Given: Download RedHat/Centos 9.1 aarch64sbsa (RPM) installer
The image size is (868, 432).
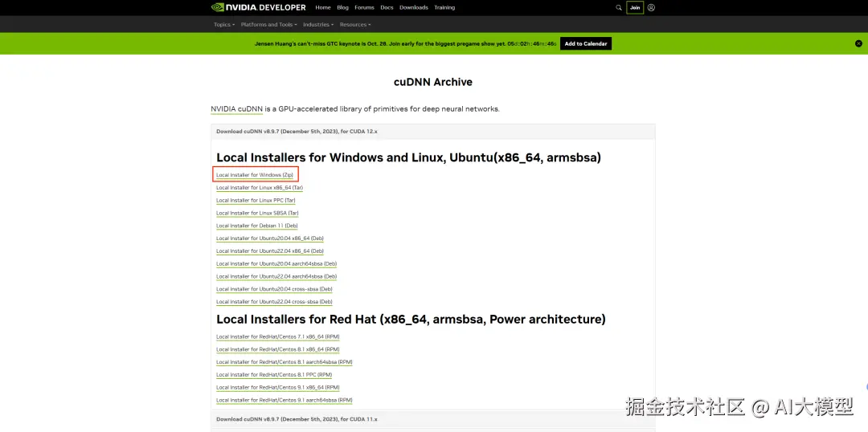Looking at the screenshot, I should pos(285,401).
